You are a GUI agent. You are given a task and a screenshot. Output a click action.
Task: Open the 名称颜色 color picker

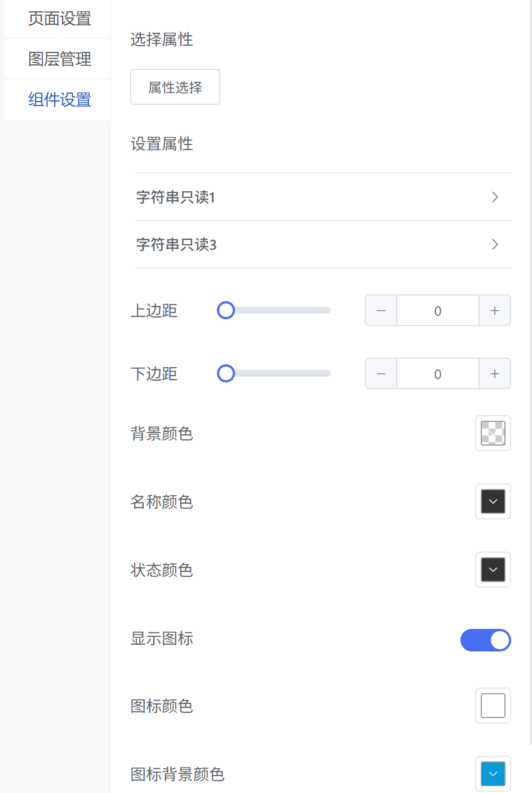pos(493,501)
